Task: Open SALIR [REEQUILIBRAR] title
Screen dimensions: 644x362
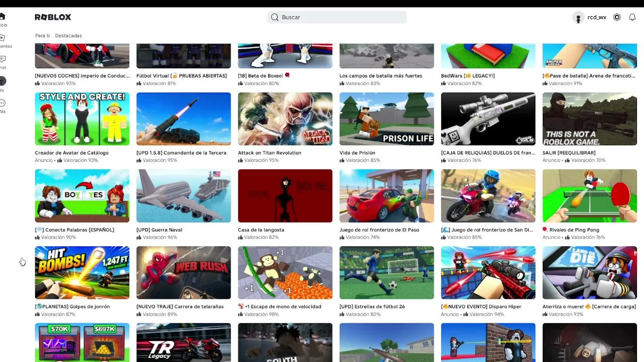Action: tap(569, 153)
